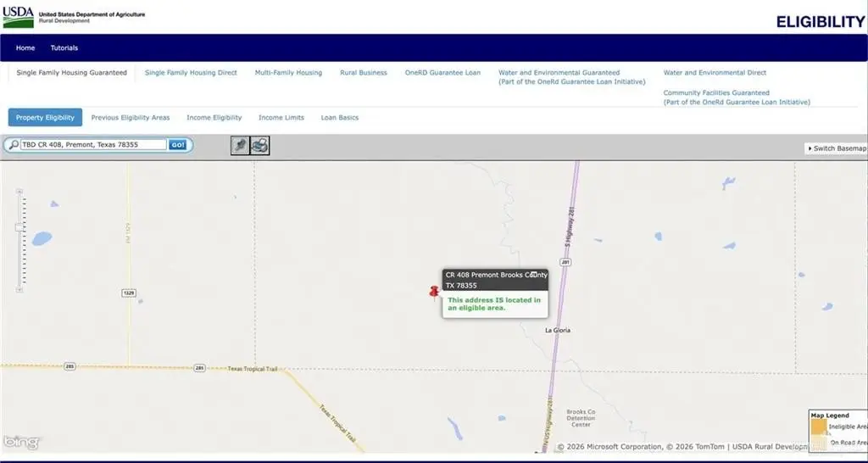868x463 pixels.
Task: Click the magnifying glass search icon
Action: tap(13, 145)
